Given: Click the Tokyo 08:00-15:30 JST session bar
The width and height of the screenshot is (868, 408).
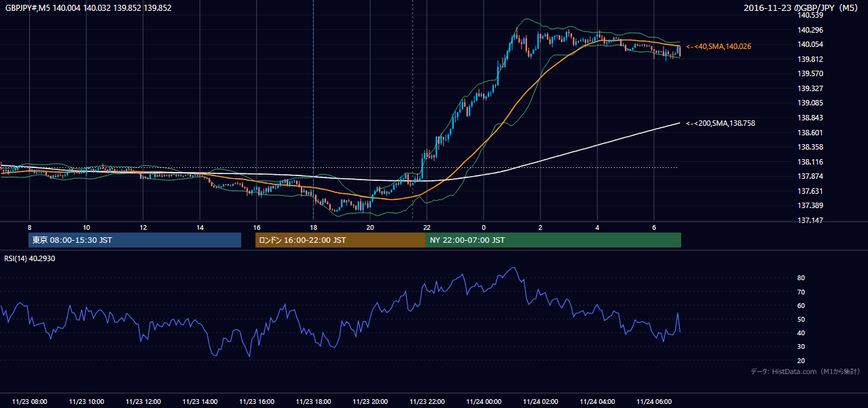Looking at the screenshot, I should [x=134, y=240].
